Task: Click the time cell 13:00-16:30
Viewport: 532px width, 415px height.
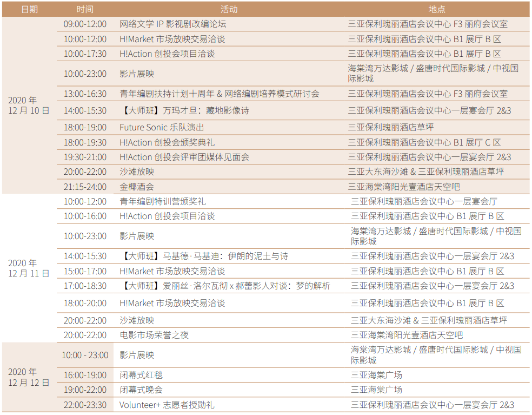Action: coord(85,94)
